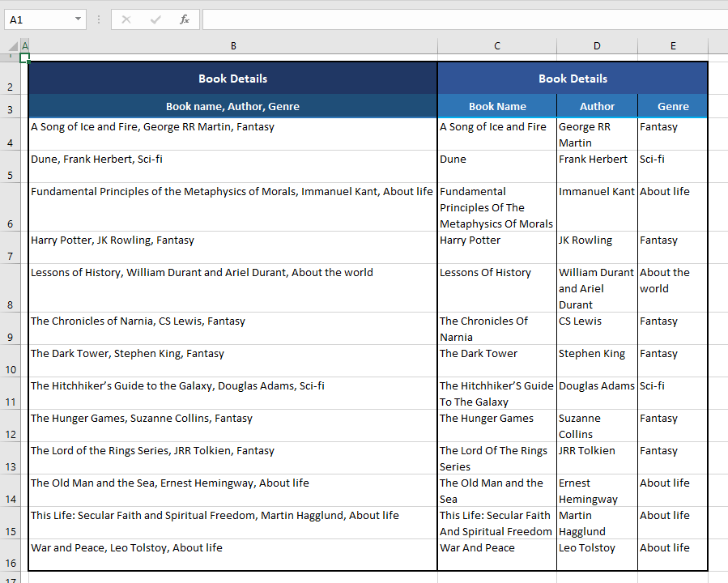Click the Name Box resize dots handle

pos(99,19)
